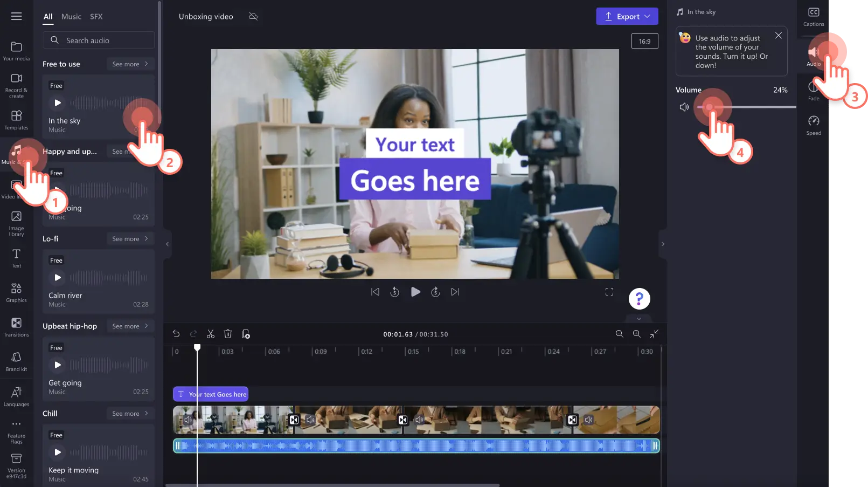Mute the volume speaker icon
The height and width of the screenshot is (487, 868).
point(684,107)
